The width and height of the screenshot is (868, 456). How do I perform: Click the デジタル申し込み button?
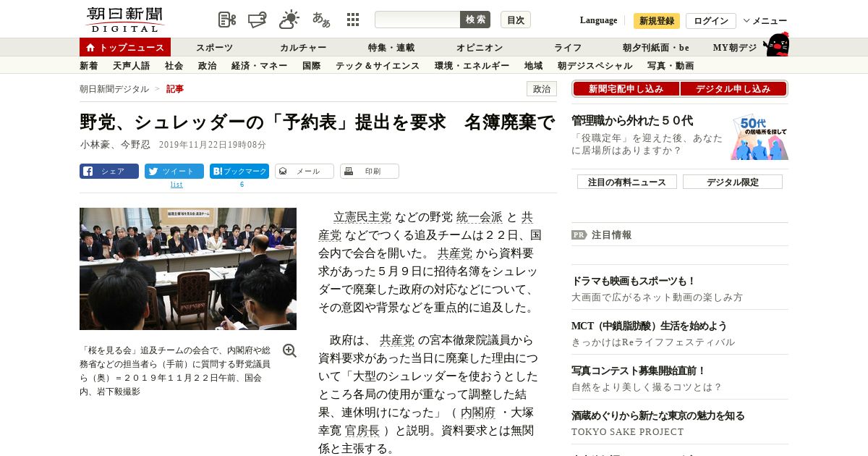[x=733, y=89]
